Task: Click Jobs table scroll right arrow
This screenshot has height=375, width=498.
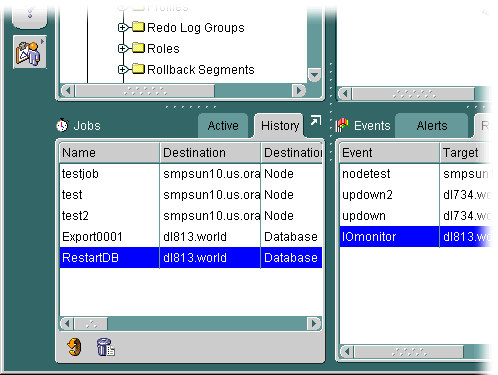Action: coord(314,323)
